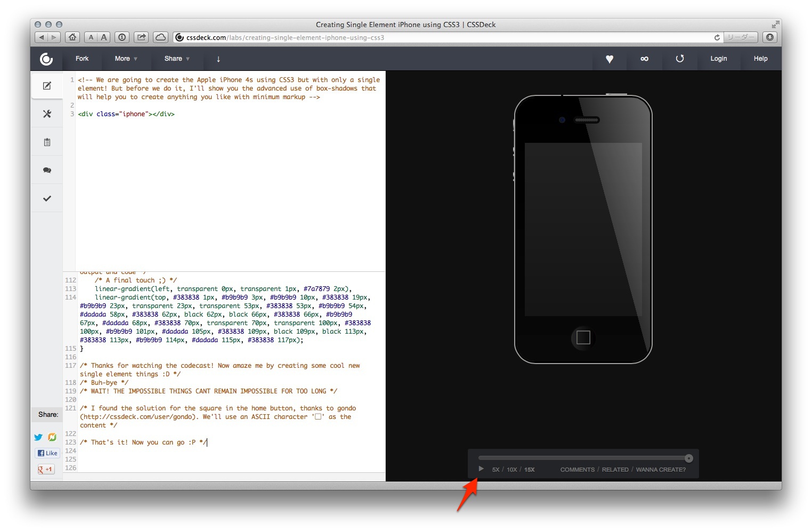
Task: Switch to the RELATED tab
Action: [x=615, y=470]
